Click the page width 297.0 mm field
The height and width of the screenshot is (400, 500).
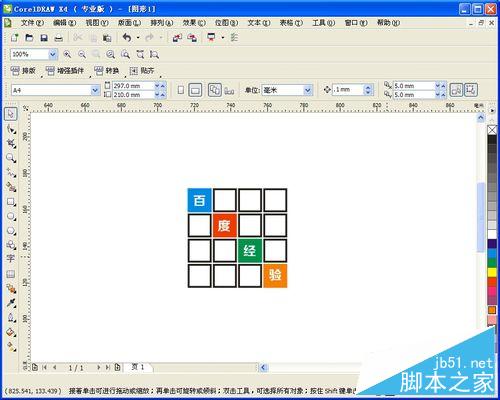133,86
